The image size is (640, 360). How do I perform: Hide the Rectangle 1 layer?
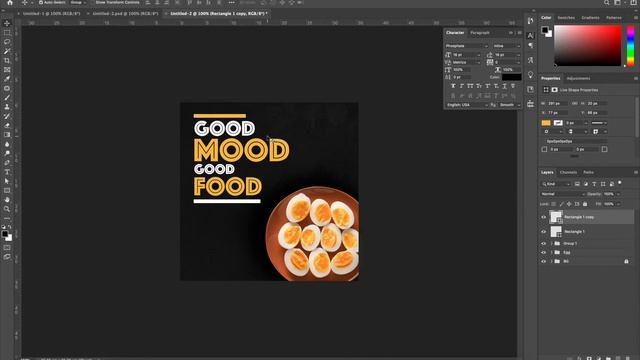click(x=543, y=231)
